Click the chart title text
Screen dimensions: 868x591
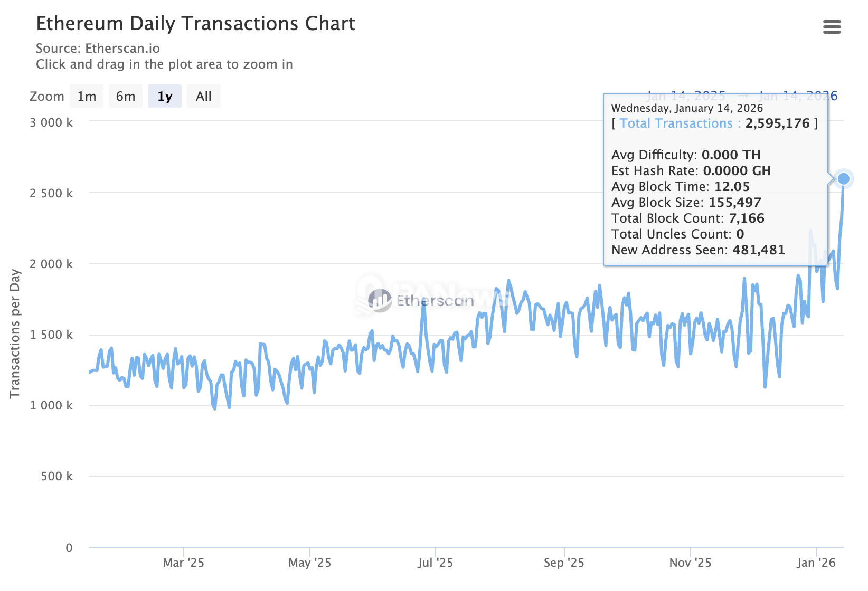coord(195,24)
